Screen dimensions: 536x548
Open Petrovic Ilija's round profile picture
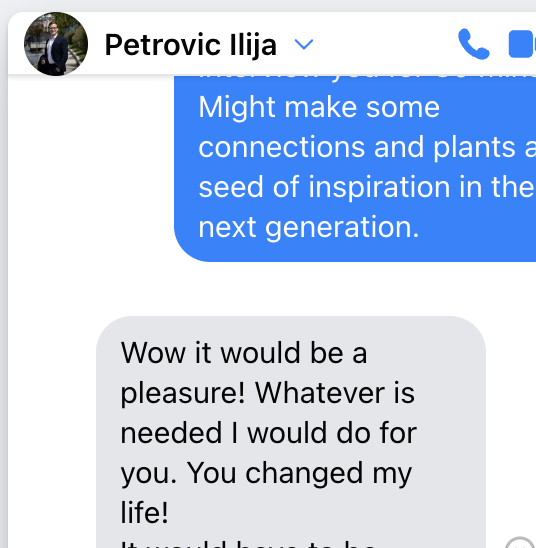click(x=56, y=44)
